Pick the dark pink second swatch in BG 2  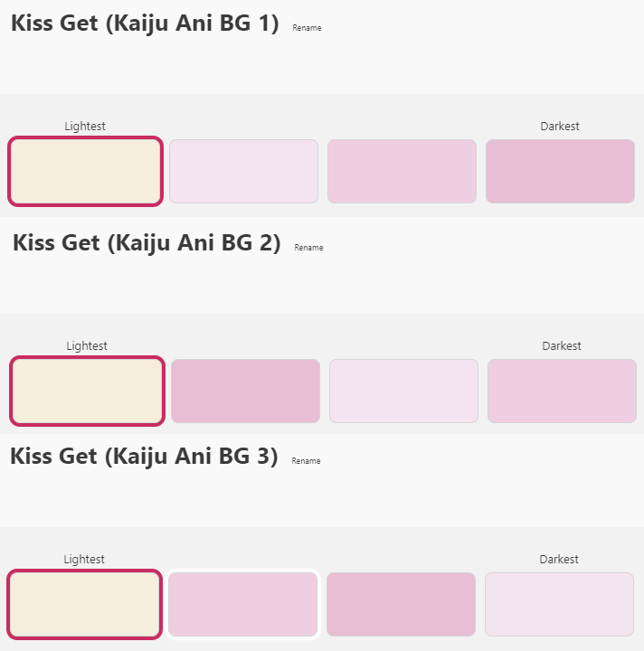(245, 391)
